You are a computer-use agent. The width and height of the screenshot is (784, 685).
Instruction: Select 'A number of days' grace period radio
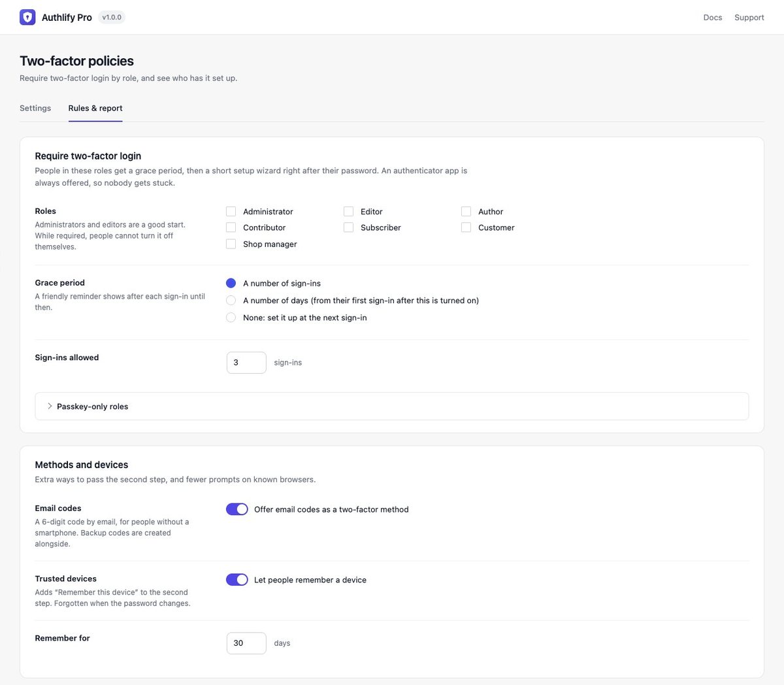pos(231,300)
